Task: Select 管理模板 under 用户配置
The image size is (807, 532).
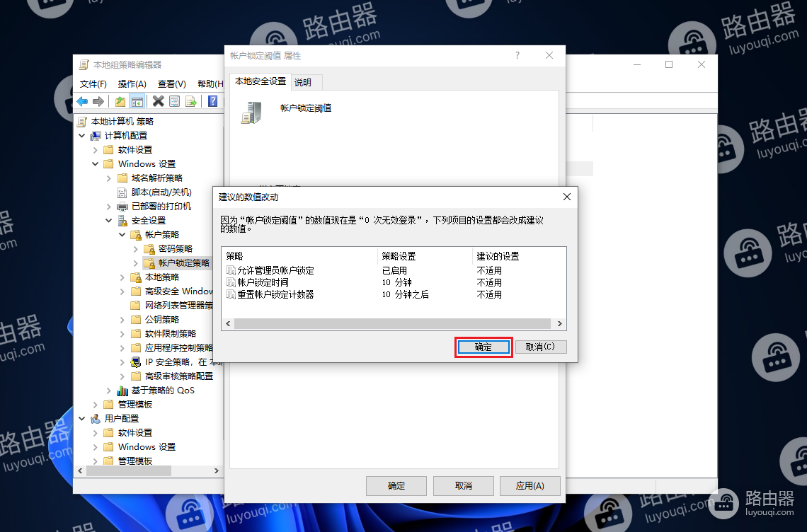Action: pos(134,461)
